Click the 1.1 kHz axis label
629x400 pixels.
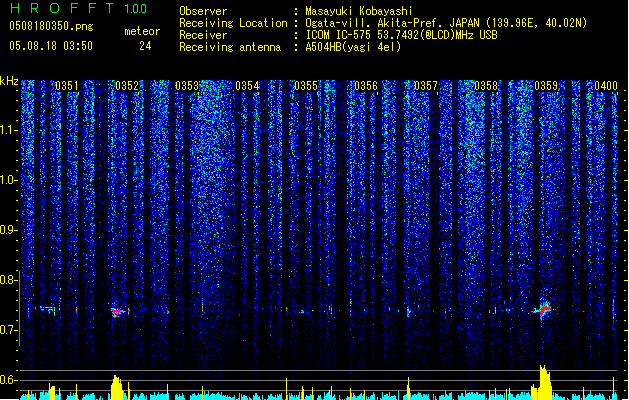[9, 130]
